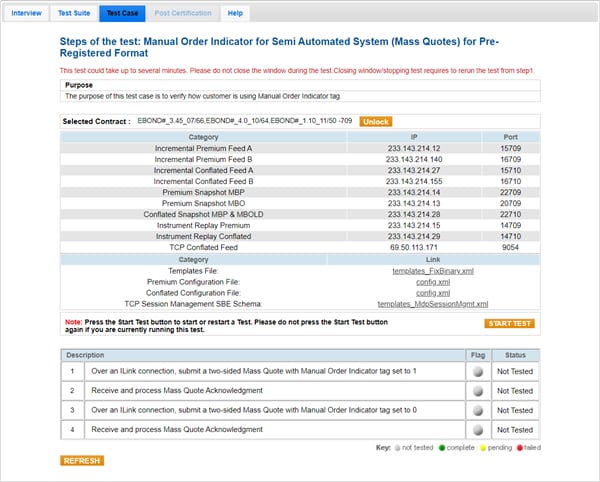Click the Not Tested status of step 1
The height and width of the screenshot is (482, 600).
click(516, 371)
